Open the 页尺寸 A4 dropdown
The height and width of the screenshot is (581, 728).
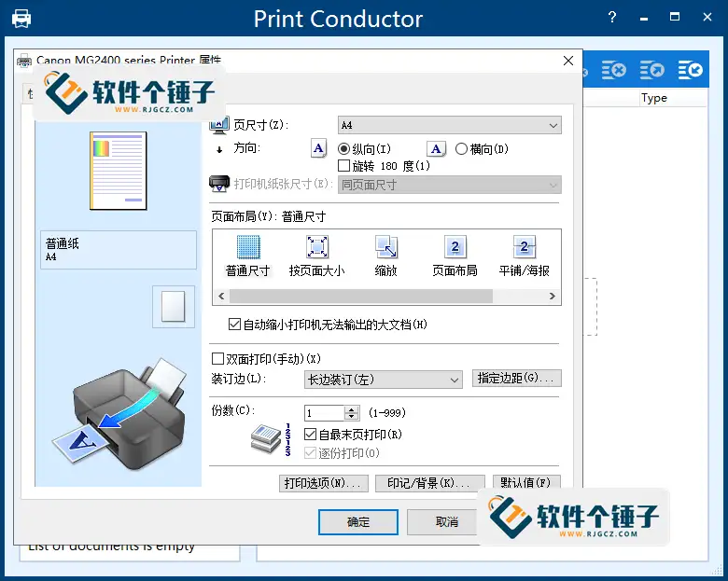pyautogui.click(x=450, y=125)
